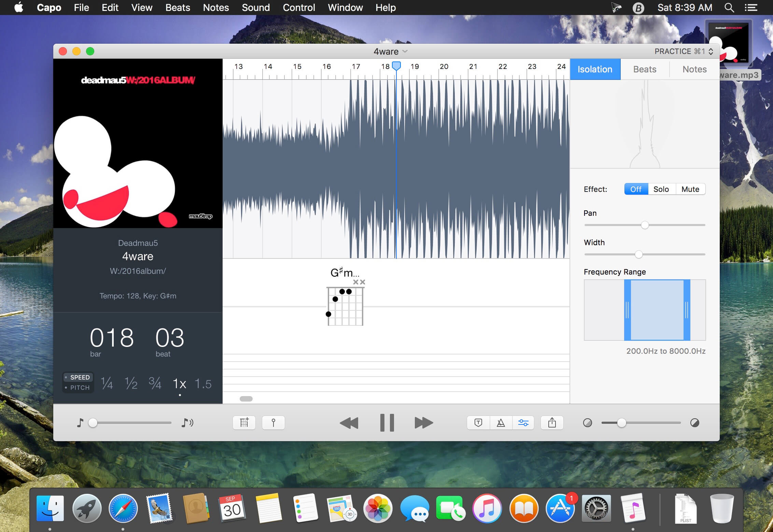Open the Window menu

[x=345, y=8]
